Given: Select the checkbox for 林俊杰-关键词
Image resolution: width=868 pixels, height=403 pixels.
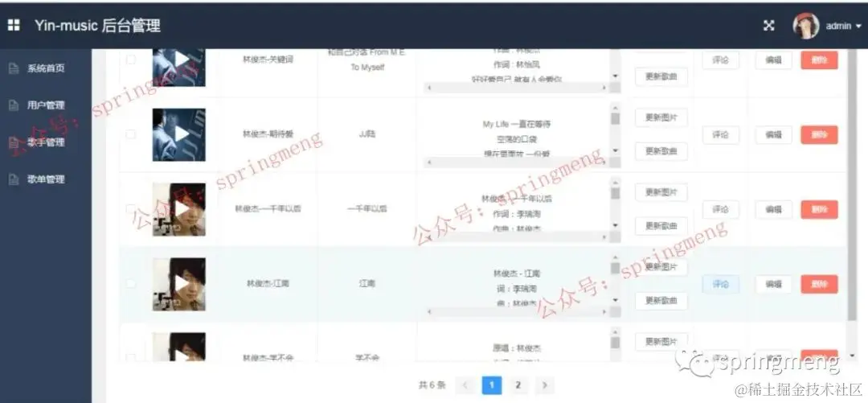Looking at the screenshot, I should pyautogui.click(x=131, y=60).
